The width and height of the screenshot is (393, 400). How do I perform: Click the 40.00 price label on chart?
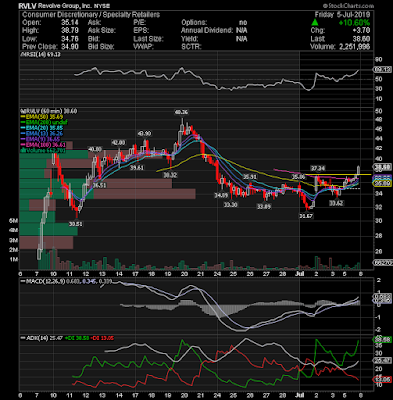tap(95, 149)
